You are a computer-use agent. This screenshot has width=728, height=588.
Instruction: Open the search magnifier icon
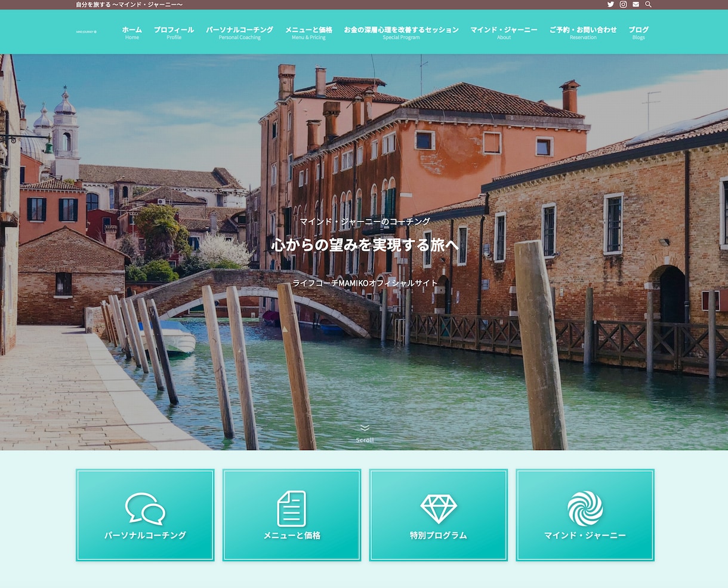point(648,4)
